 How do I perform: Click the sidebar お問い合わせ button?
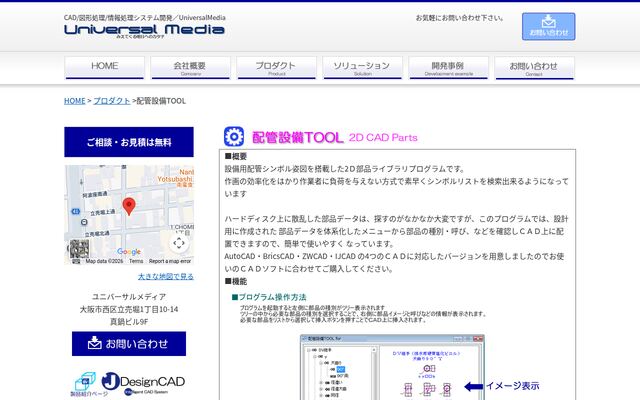pos(129,344)
